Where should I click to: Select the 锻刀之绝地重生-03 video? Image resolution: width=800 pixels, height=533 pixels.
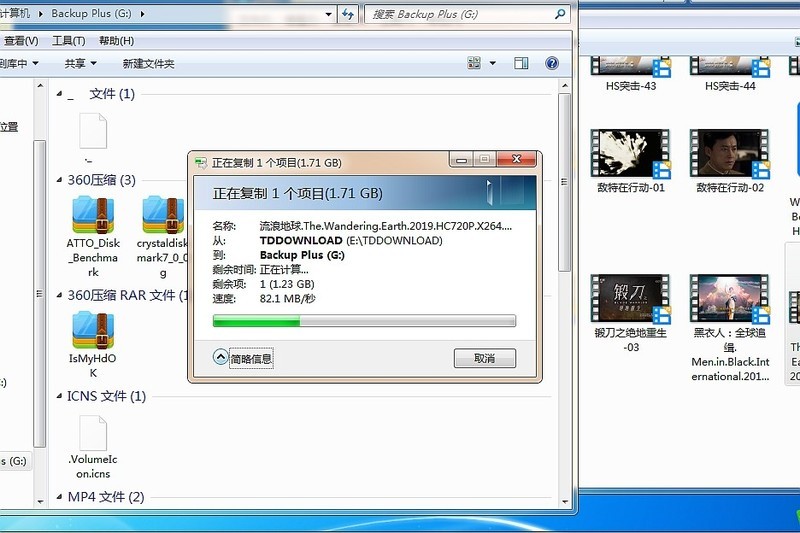(631, 299)
